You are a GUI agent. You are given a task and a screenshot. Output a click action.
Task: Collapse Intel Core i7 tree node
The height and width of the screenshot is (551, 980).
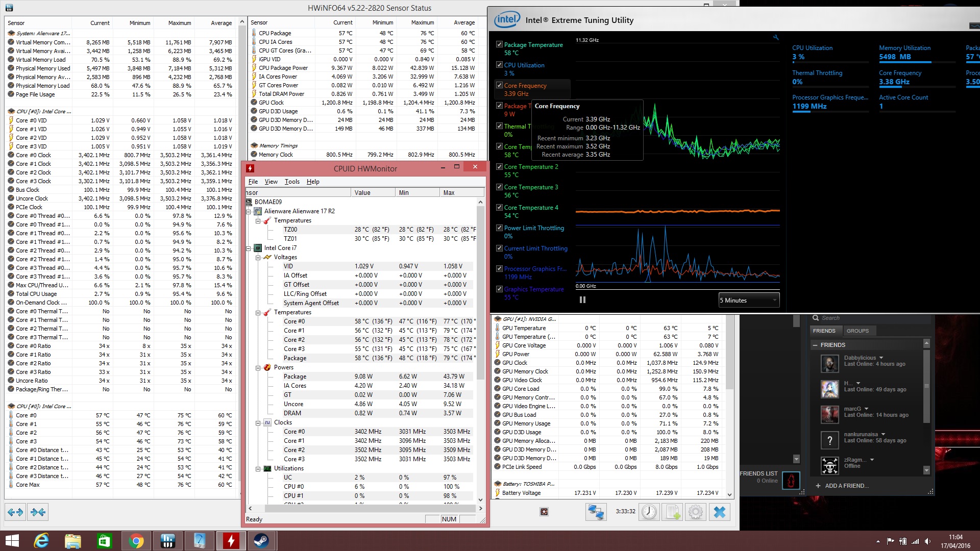pyautogui.click(x=249, y=248)
